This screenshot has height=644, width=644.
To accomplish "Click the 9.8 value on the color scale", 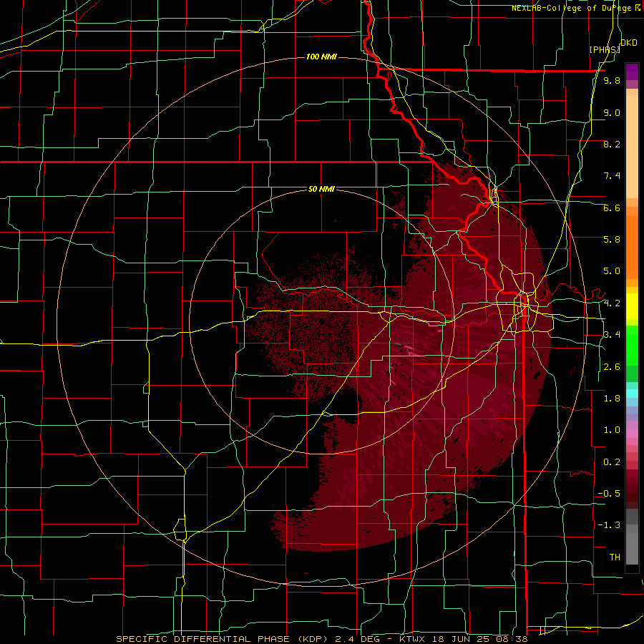I will pyautogui.click(x=612, y=80).
